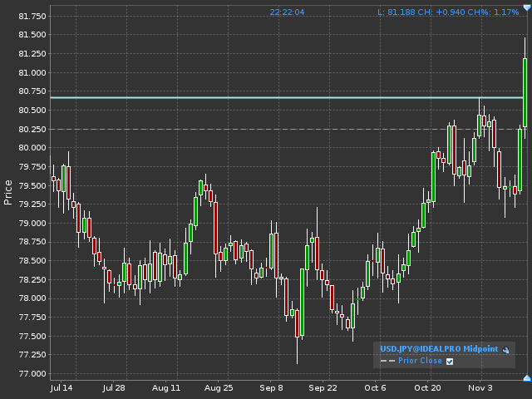
Task: Click the CH%: 1.17% change readout
Action: click(x=493, y=12)
